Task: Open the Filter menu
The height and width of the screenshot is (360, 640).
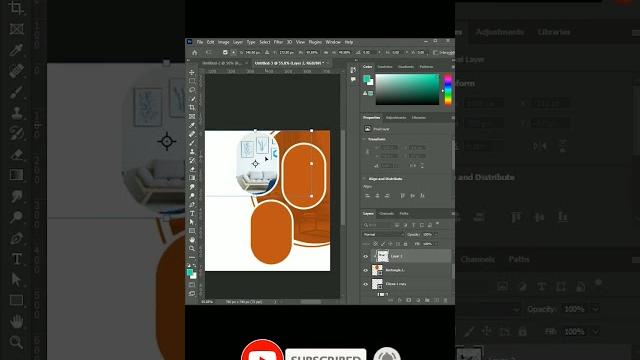Action: pyautogui.click(x=278, y=42)
